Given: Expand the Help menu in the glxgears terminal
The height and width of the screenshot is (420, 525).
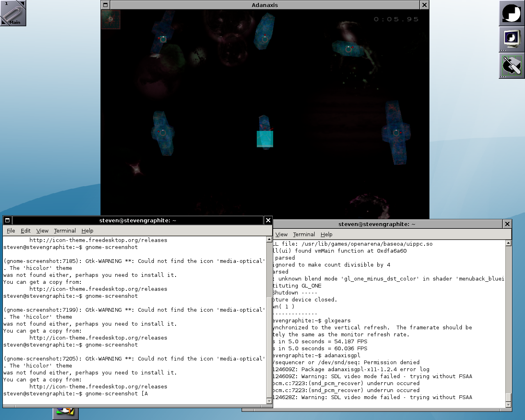Looking at the screenshot, I should click(x=326, y=235).
